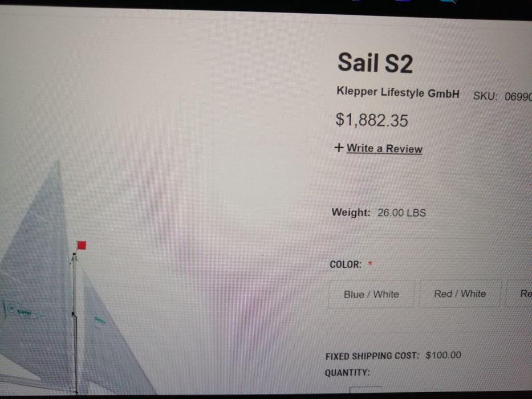Choose the Red / White color option
This screenshot has width=532, height=399.
click(460, 294)
